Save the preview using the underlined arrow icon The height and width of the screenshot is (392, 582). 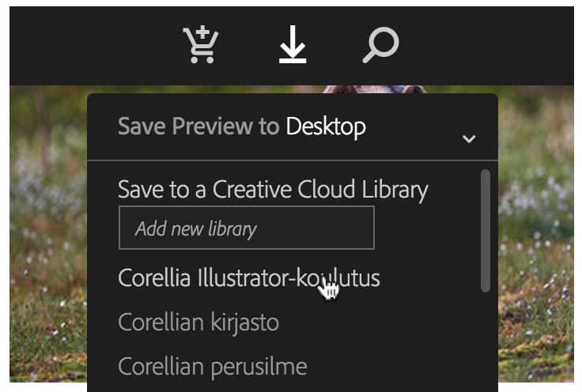tap(293, 44)
